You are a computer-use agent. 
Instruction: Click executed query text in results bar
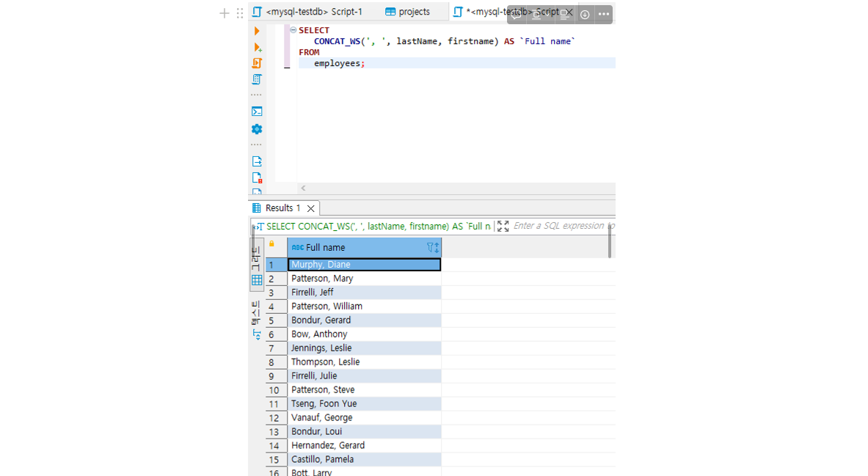[378, 227]
